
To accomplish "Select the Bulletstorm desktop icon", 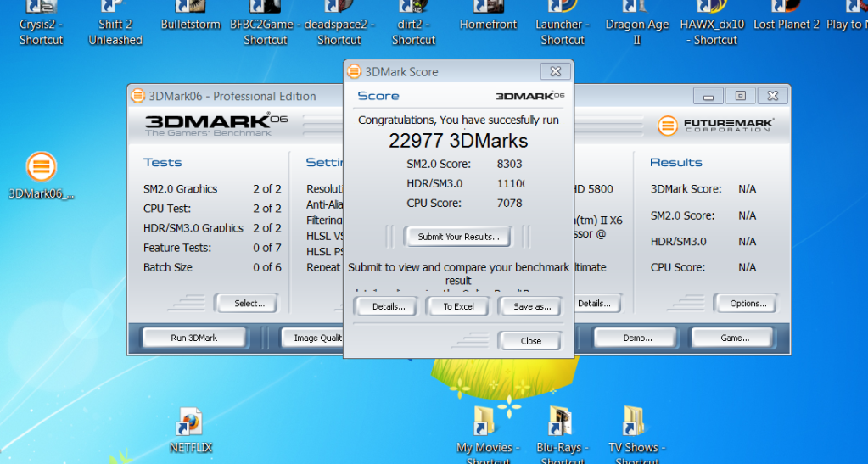I will (190, 17).
